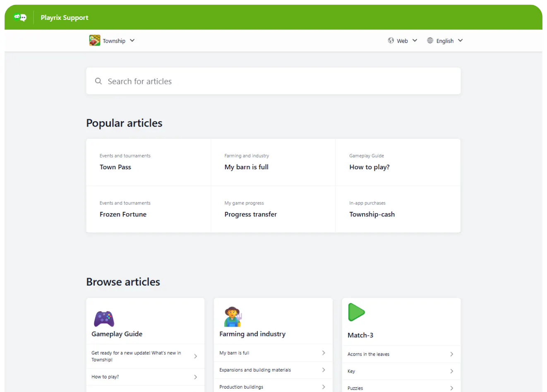The image size is (547, 392).
Task: Click the 'Browse articles' heading
Action: pos(123,282)
